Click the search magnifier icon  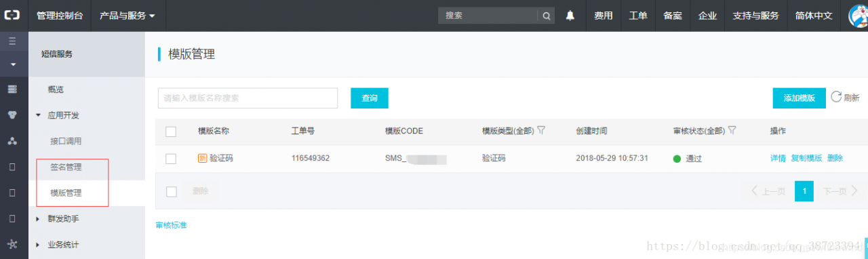pos(546,16)
